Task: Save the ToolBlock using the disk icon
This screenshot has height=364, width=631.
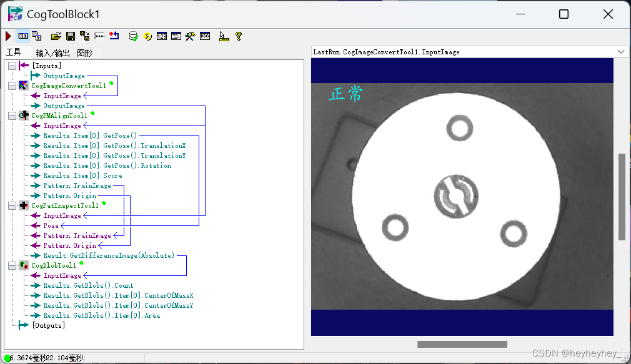Action: [x=70, y=36]
